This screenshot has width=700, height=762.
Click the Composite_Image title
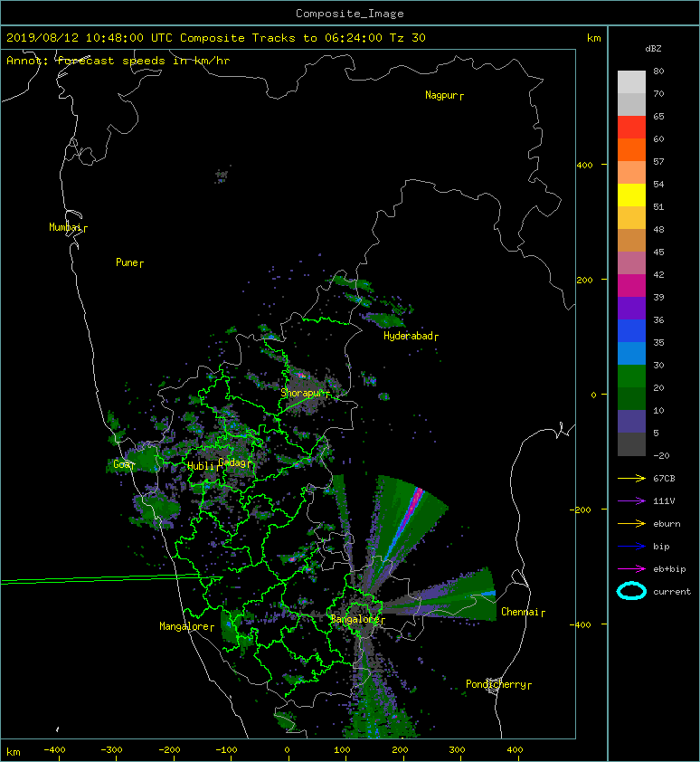point(350,14)
